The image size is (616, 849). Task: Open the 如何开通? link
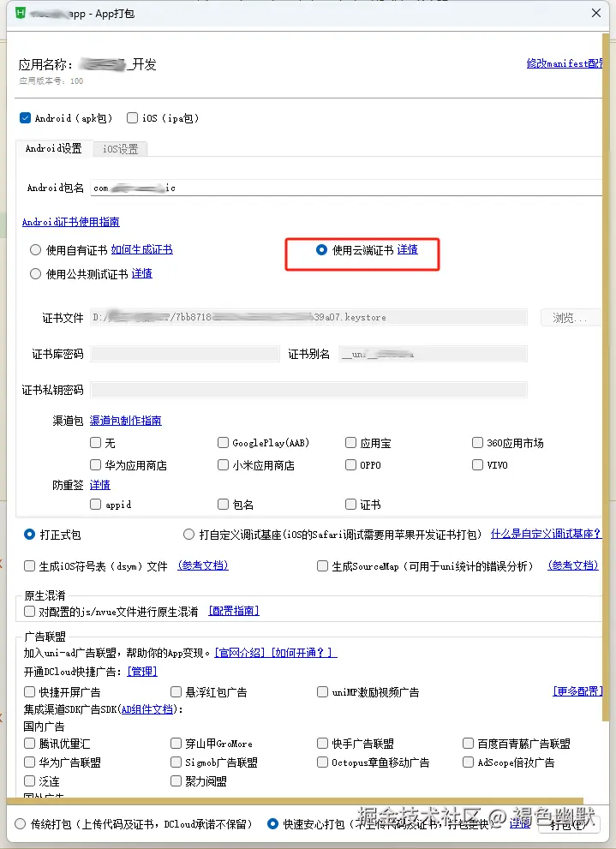(x=303, y=653)
